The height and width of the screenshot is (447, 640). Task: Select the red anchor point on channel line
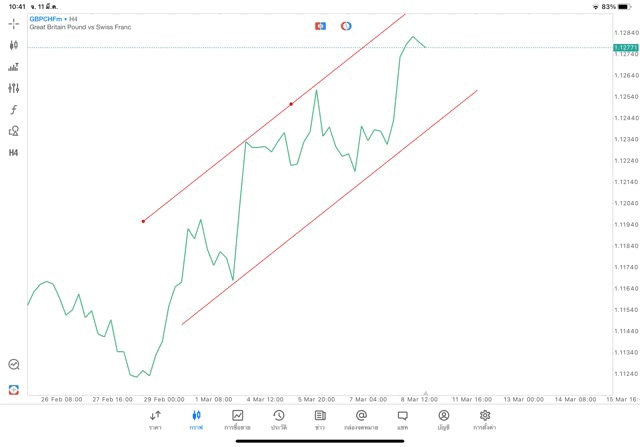tap(291, 104)
